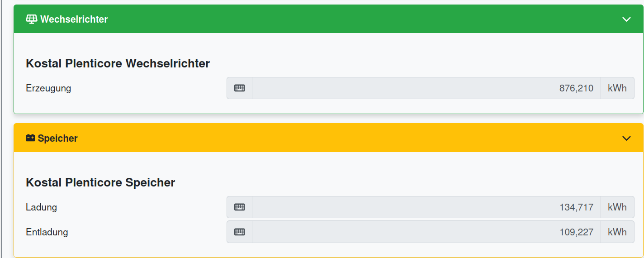This screenshot has height=258, width=644.
Task: Click the Erzeugung label
Action: tap(48, 88)
